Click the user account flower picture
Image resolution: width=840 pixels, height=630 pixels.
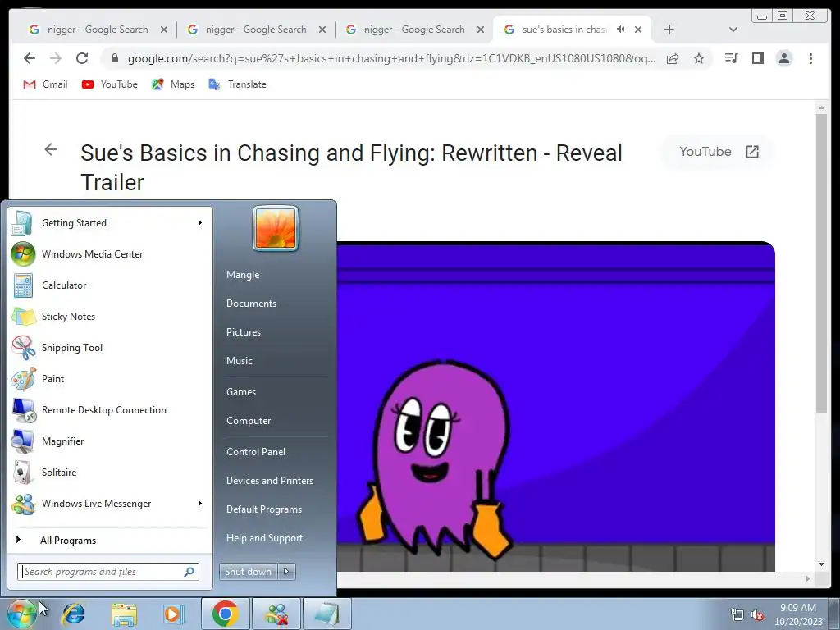point(276,228)
